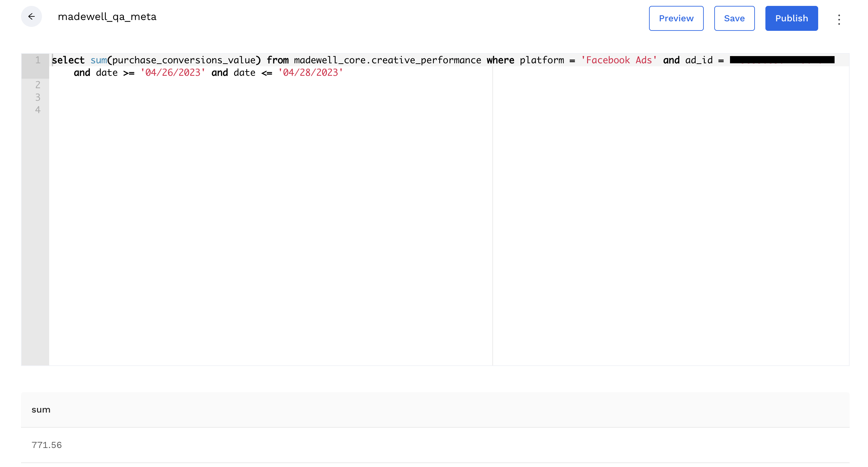
Task: Click the madewell_qa_meta query title
Action: (x=107, y=17)
